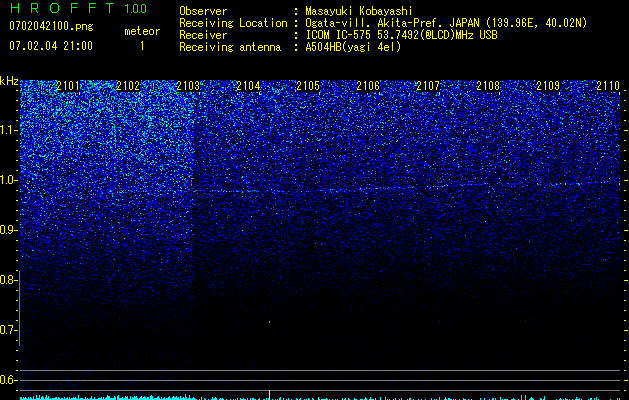Viewport: 629px width, 400px height.
Task: Click the 'Receiving antenna' field label
Action: pyautogui.click(x=230, y=47)
